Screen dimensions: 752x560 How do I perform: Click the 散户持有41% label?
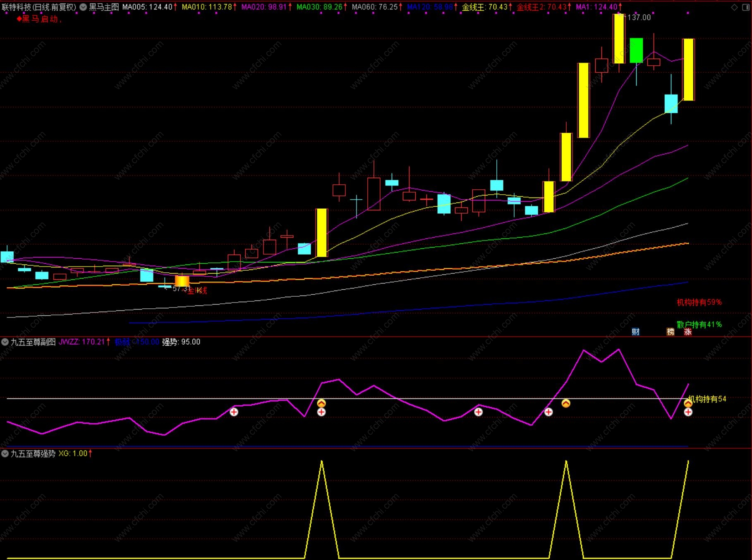coord(699,324)
